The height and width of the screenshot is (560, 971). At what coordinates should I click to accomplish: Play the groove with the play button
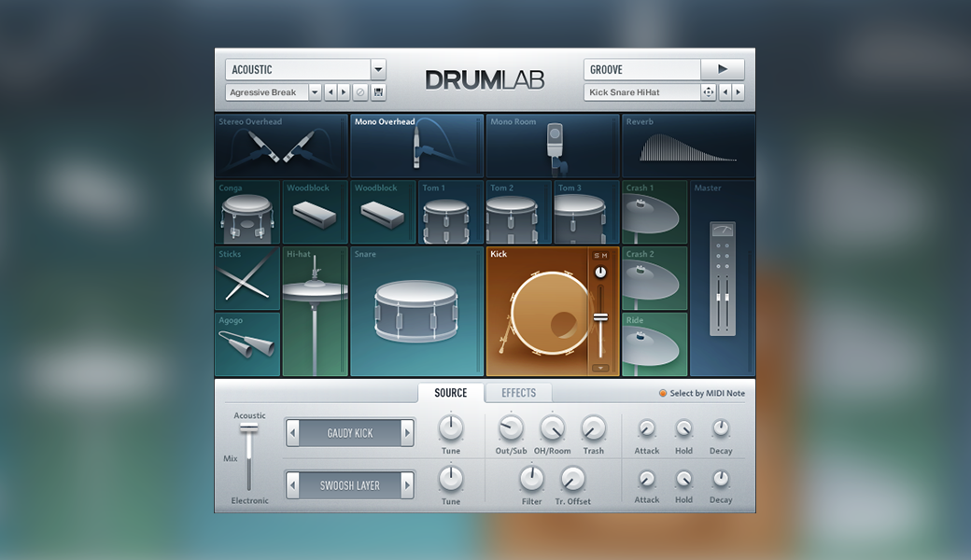[723, 69]
